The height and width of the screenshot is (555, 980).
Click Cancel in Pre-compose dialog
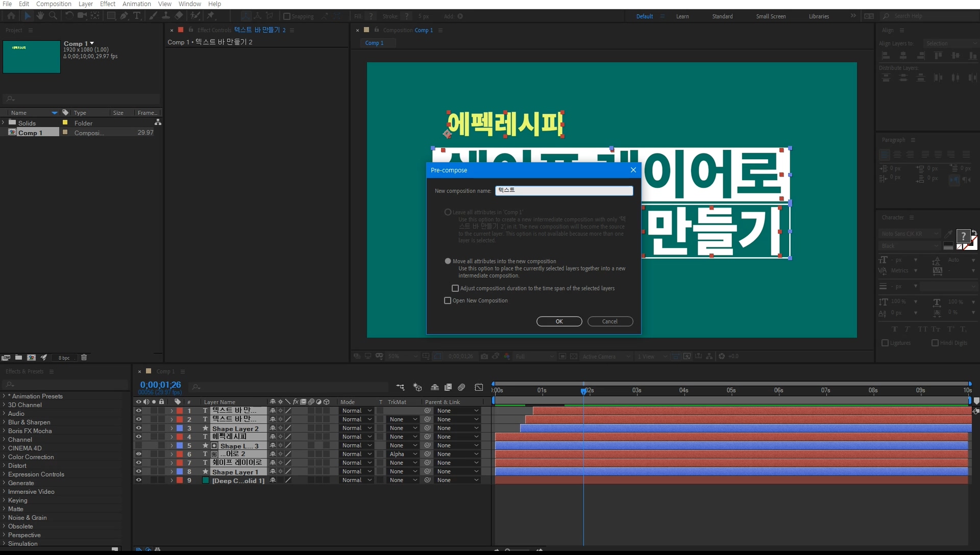coord(610,321)
